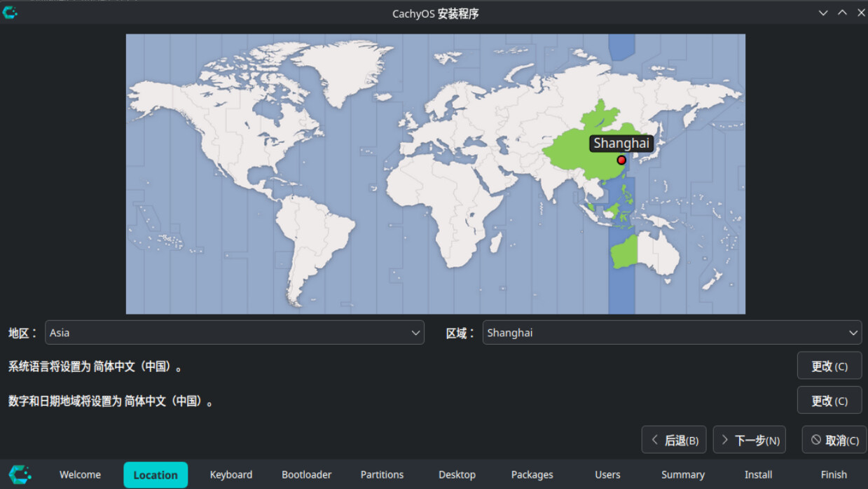The width and height of the screenshot is (868, 489).
Task: Click the cancel circle icon on the 取消 button
Action: click(x=815, y=440)
